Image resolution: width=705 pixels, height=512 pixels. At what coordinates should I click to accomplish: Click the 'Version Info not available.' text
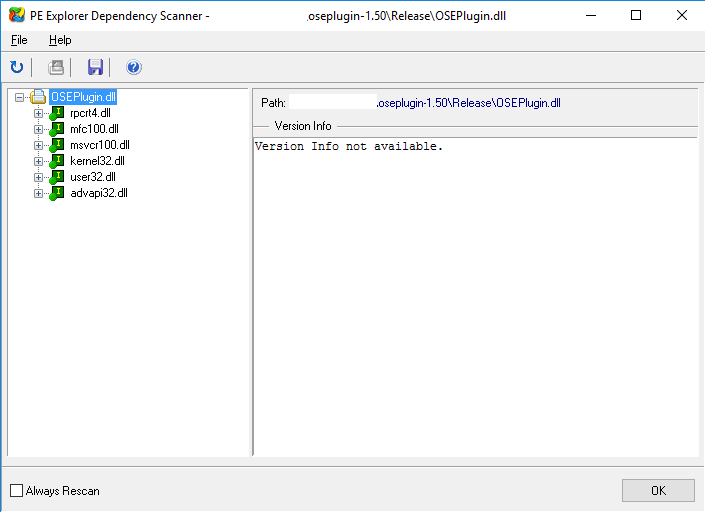(x=349, y=146)
